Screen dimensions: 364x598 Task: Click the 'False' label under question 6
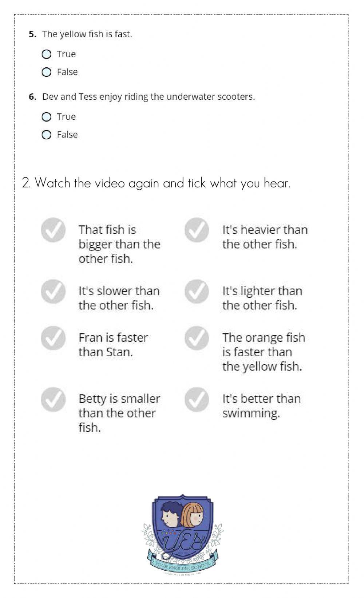coord(67,135)
